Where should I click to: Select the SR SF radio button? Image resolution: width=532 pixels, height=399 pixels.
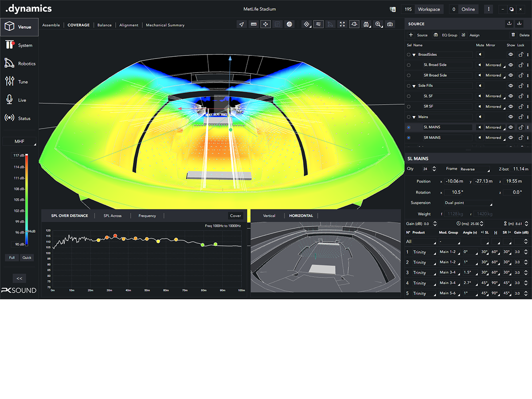tap(409, 106)
